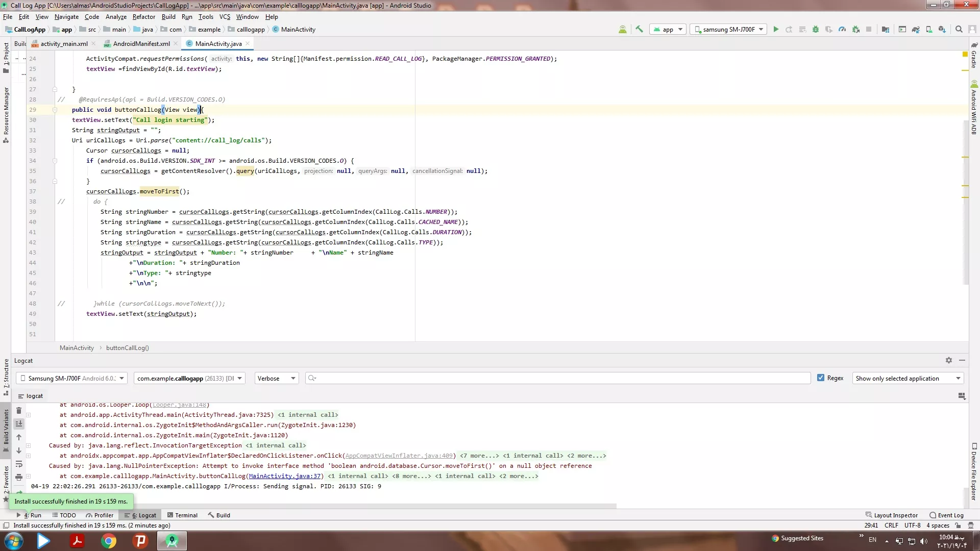Image resolution: width=980 pixels, height=551 pixels.
Task: Collapse the if block at line 34
Action: (x=55, y=161)
